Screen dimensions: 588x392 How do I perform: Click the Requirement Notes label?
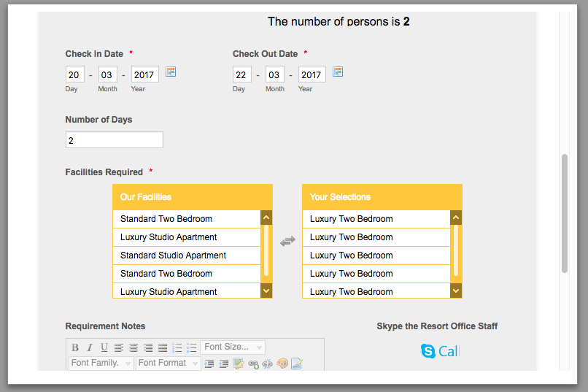[x=105, y=326]
